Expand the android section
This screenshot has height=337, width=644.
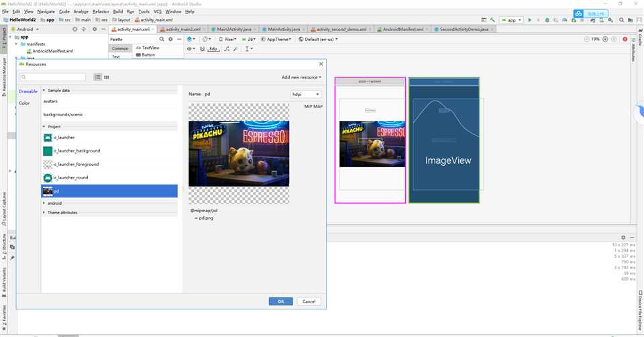click(x=44, y=203)
